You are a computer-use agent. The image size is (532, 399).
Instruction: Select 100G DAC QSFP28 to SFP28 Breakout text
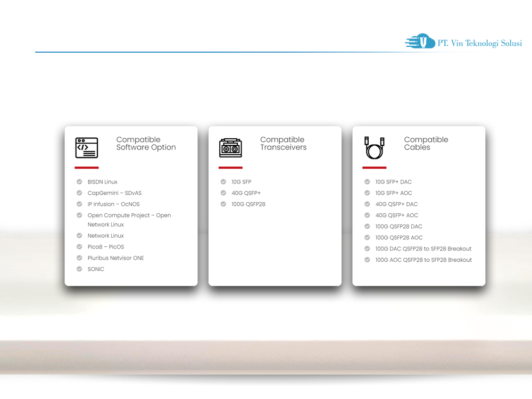pos(423,249)
